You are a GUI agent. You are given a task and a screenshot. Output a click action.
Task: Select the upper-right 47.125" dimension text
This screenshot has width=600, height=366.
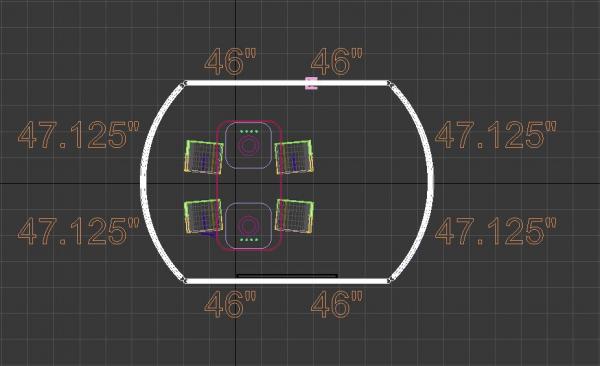point(496,135)
